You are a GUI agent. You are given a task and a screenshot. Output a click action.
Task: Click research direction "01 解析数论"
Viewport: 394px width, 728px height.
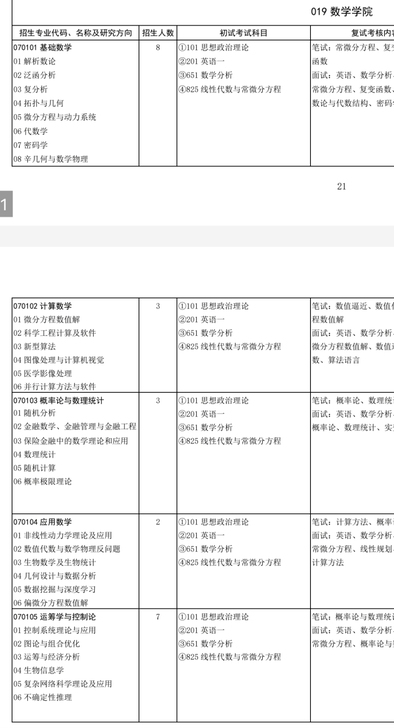[x=34, y=61]
